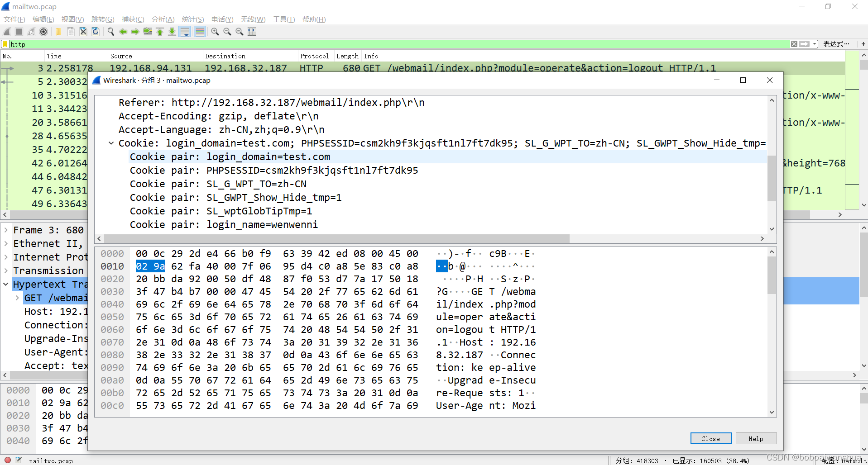The image size is (868, 465).
Task: Open the display filter history dropdown
Action: [815, 44]
